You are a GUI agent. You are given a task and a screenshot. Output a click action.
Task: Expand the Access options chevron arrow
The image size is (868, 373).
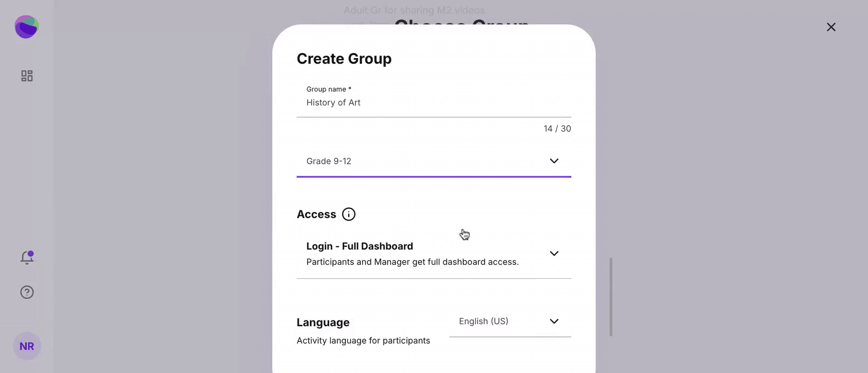(554, 253)
